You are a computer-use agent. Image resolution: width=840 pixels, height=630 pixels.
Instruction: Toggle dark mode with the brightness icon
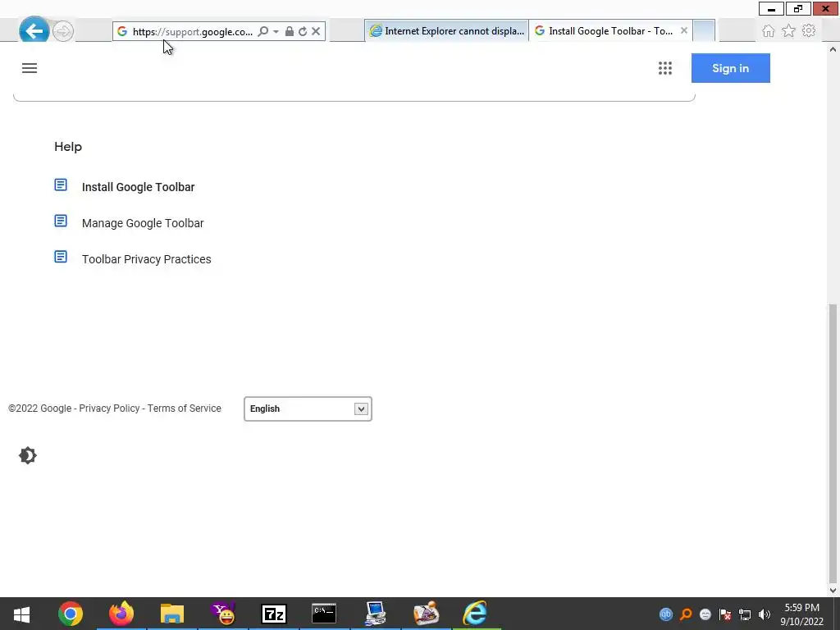(28, 456)
